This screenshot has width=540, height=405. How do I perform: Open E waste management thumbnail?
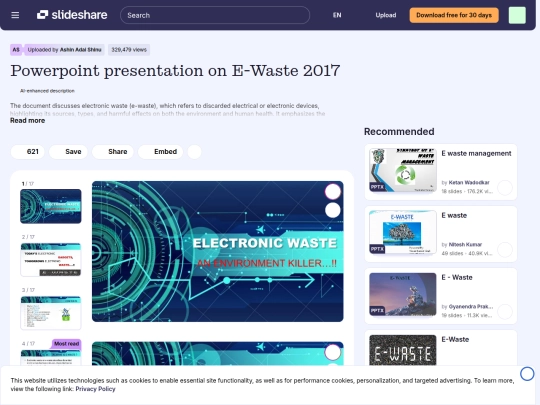(403, 170)
